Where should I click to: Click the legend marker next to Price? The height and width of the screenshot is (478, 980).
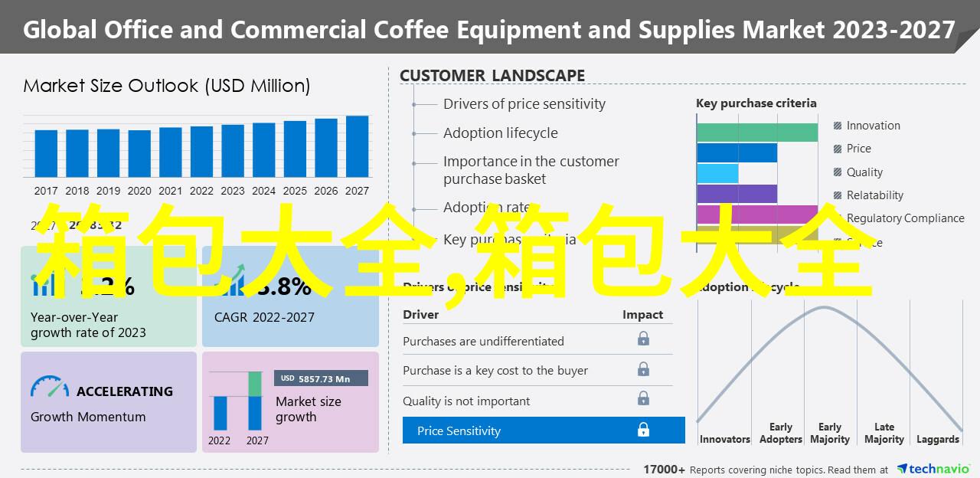coord(838,149)
